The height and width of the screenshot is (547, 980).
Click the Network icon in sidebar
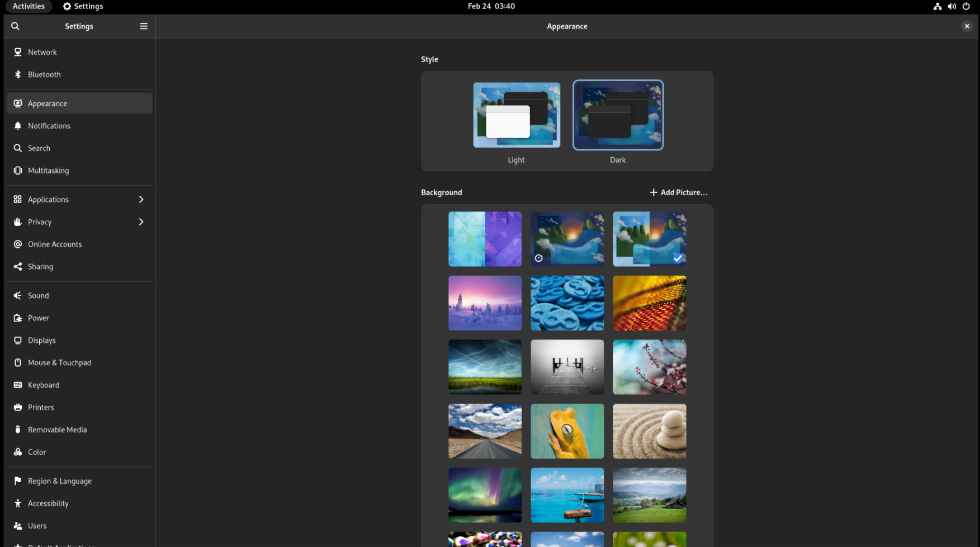pos(18,52)
